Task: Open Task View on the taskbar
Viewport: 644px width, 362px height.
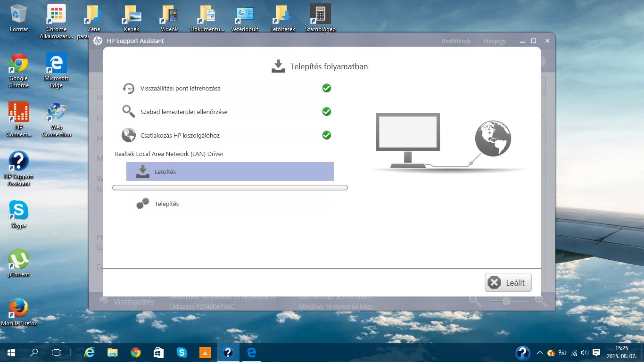Action: 57,352
